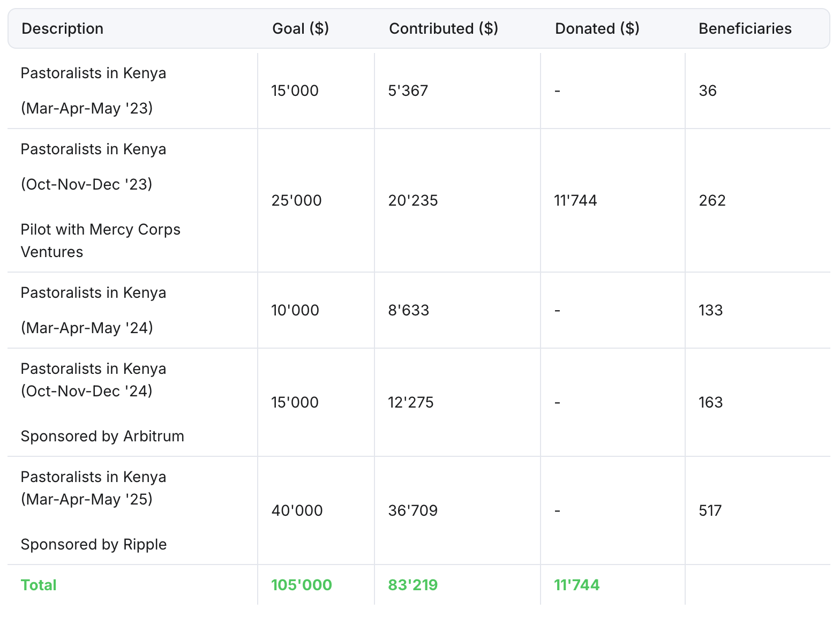Select the (Mar-Apr-May '23) description text

click(87, 108)
